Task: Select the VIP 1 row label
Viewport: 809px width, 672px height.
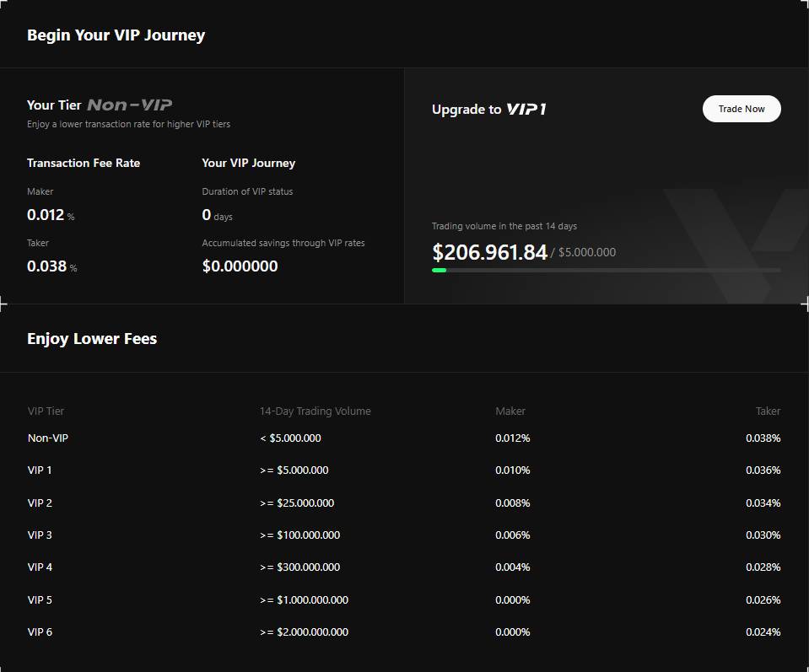Action: [40, 470]
